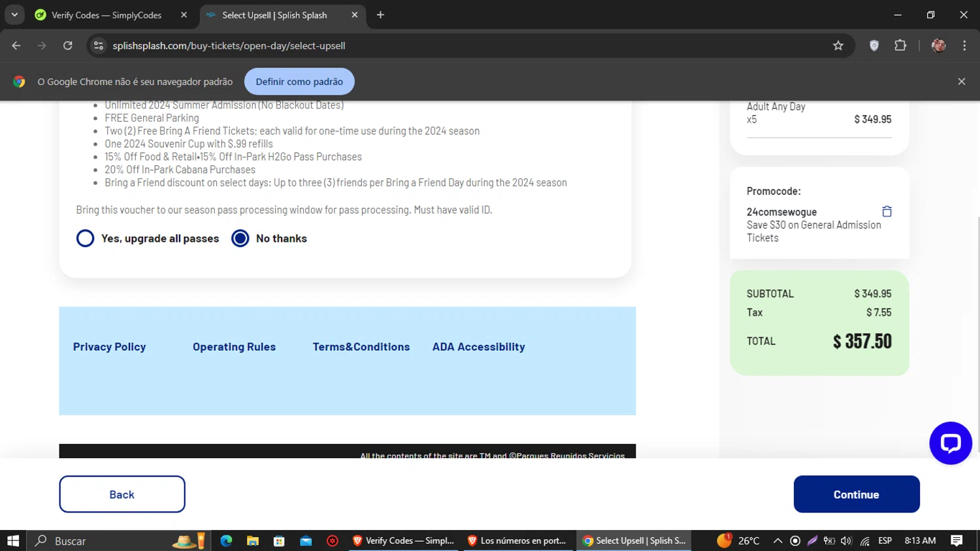Viewport: 980px width, 551px height.
Task: Click the Continue button
Action: click(857, 494)
